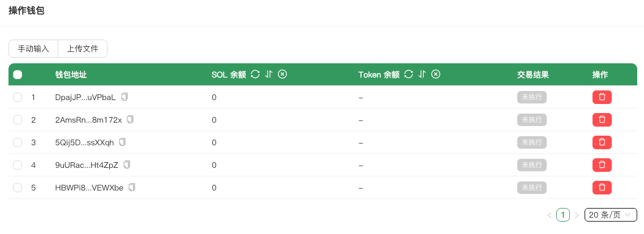Open the 20 条/页 page size dropdown
The image size is (644, 234).
(610, 215)
